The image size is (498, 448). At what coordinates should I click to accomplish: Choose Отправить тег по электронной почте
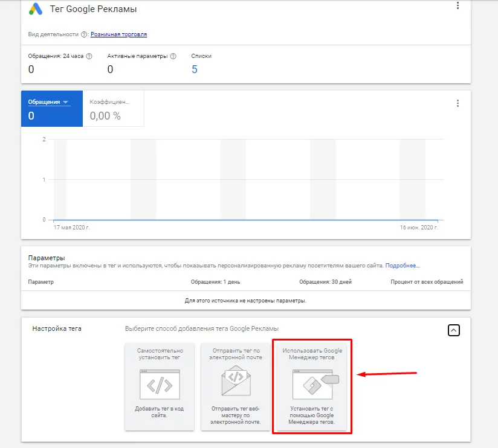(236, 386)
